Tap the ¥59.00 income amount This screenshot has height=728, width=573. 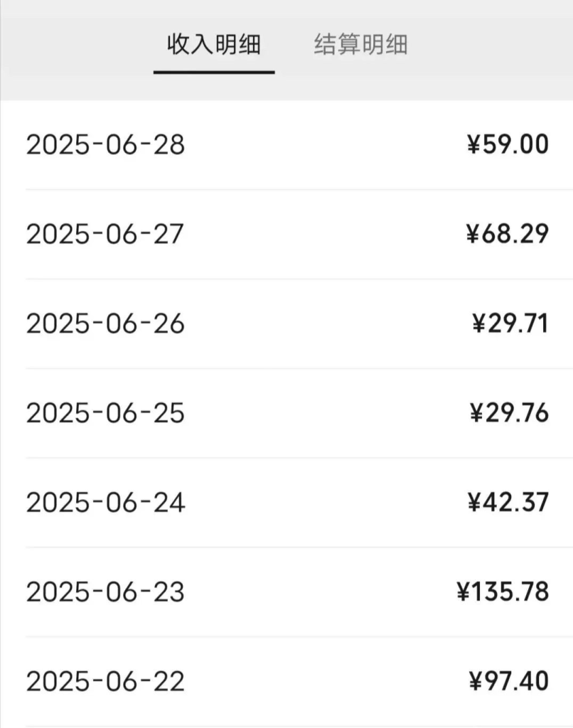point(508,145)
